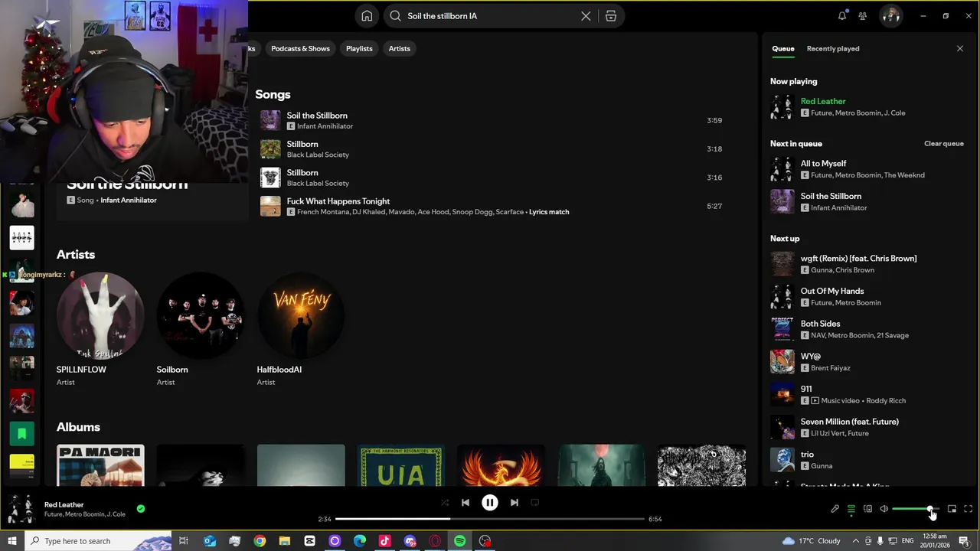
Task: Open Google Chrome from the taskbar
Action: (x=260, y=541)
